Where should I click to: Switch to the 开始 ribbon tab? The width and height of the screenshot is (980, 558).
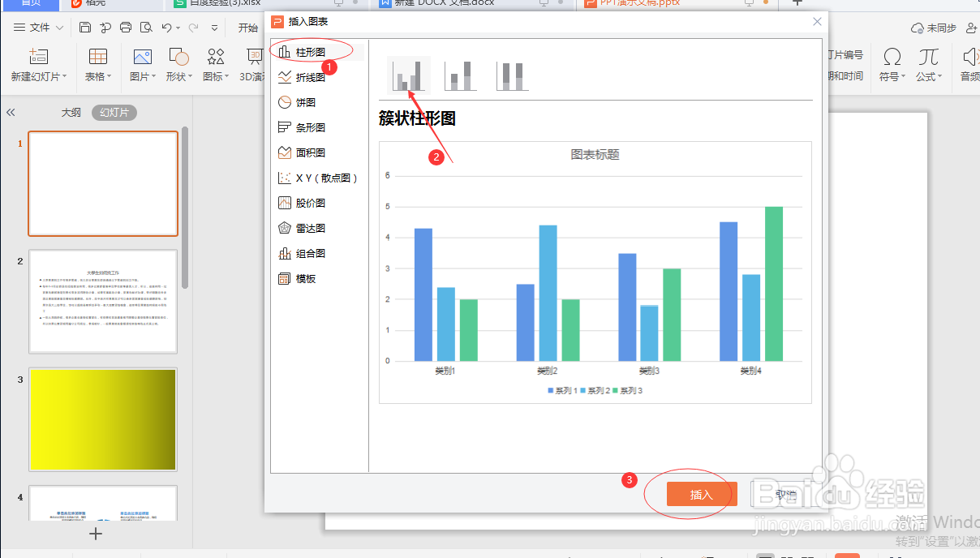coord(247,28)
